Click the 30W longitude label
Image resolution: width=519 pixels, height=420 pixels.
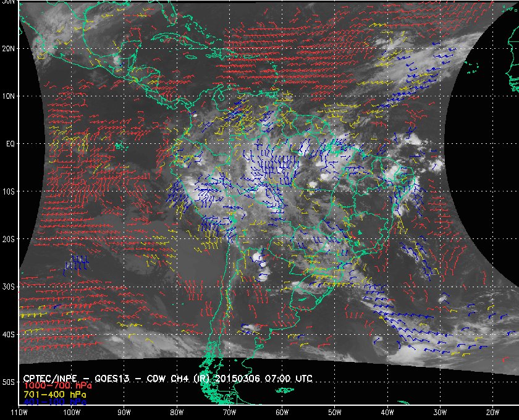[x=440, y=413]
